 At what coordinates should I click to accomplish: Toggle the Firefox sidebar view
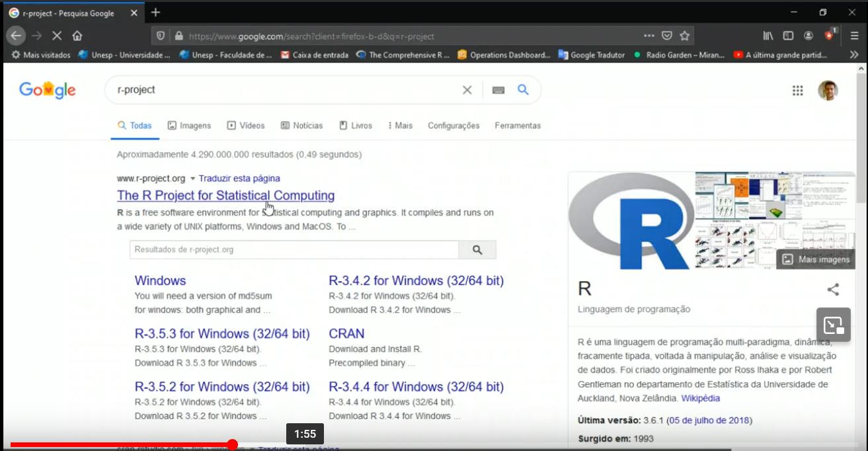tap(788, 36)
